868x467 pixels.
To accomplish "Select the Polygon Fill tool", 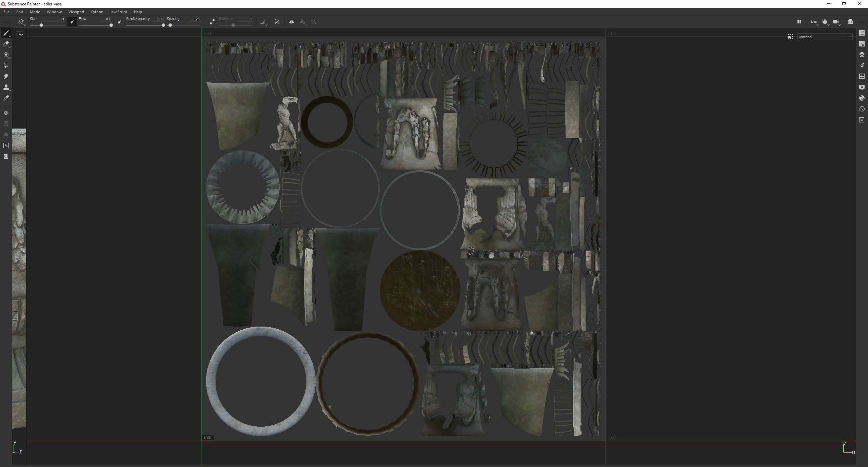I will (6, 65).
